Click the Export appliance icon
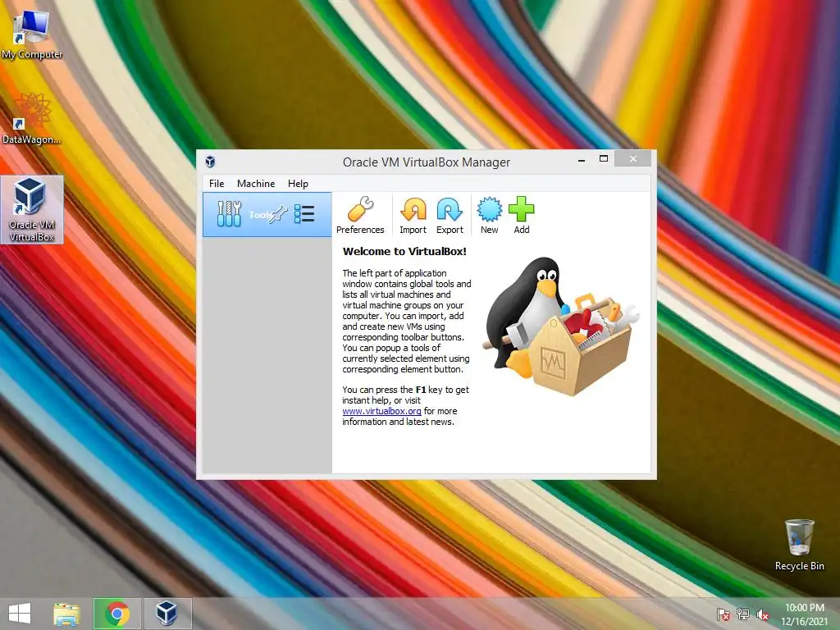The image size is (840, 630). (450, 215)
